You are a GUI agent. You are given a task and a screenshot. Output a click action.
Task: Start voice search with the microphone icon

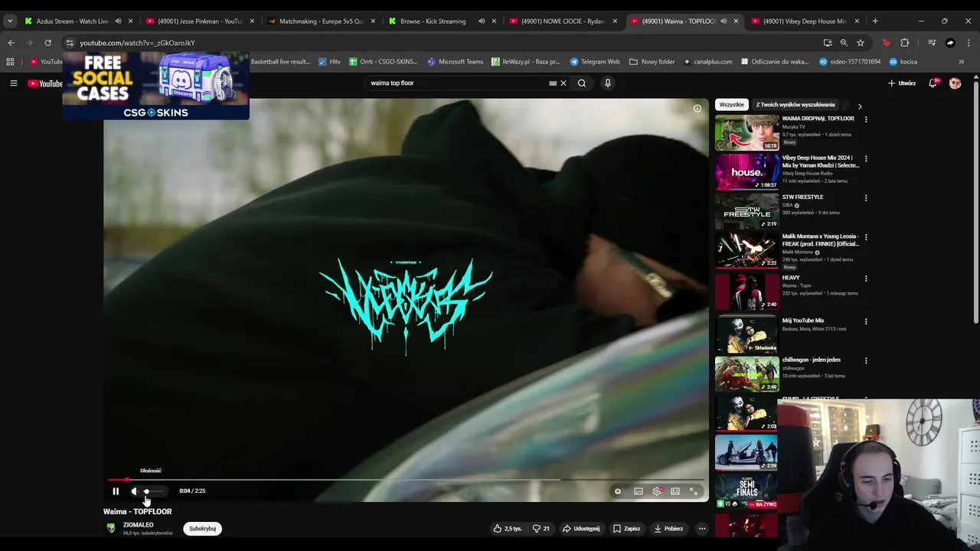[607, 83]
